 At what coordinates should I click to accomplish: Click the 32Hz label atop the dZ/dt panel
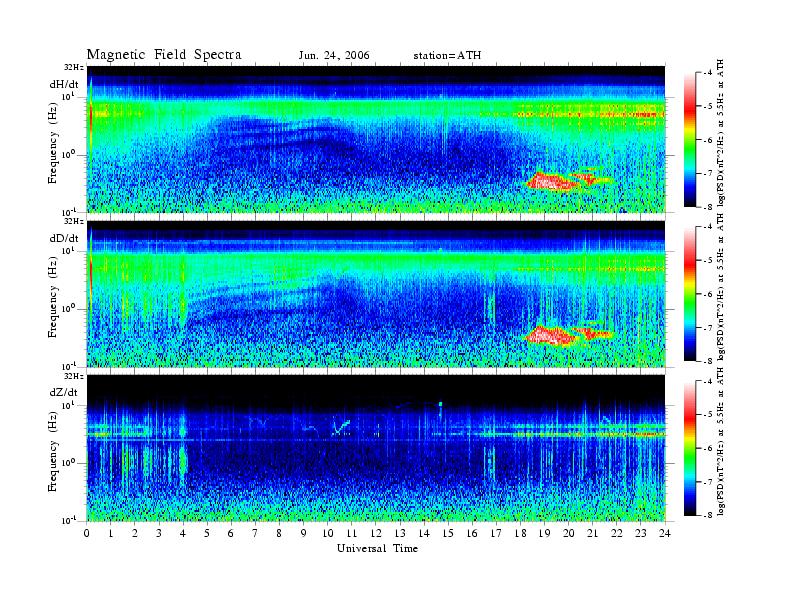click(x=74, y=376)
